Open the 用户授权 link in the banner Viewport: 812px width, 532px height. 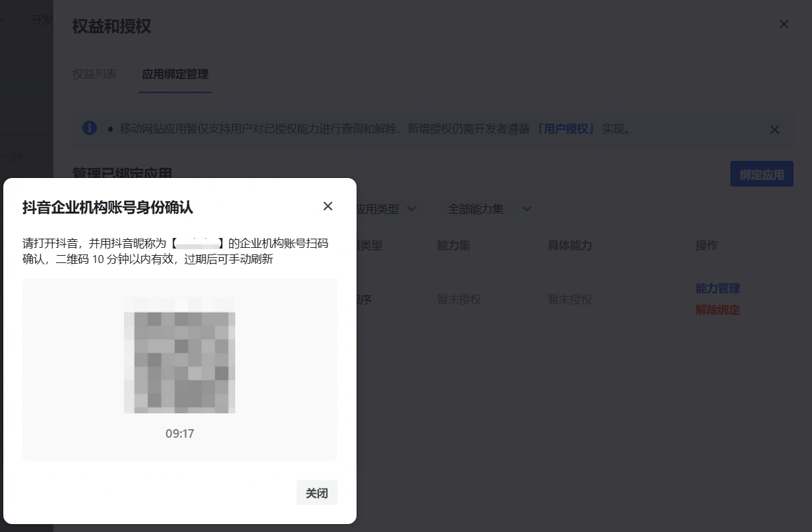pyautogui.click(x=565, y=129)
